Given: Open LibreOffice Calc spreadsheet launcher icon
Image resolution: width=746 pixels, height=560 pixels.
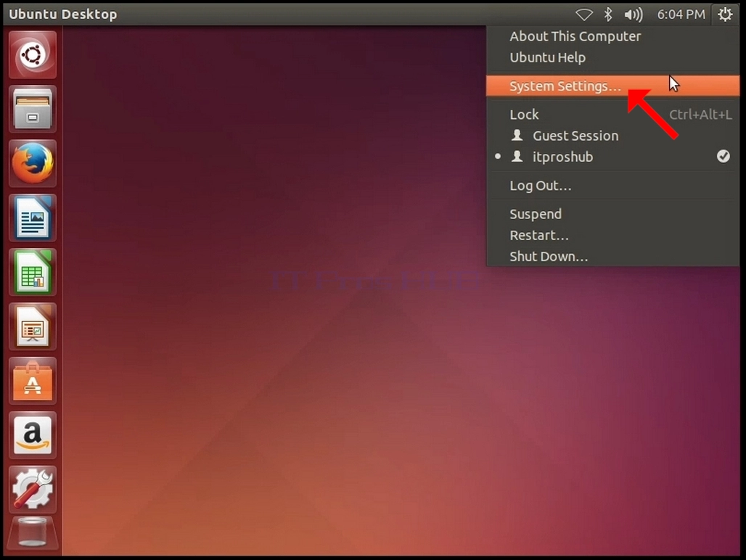Looking at the screenshot, I should click(33, 272).
